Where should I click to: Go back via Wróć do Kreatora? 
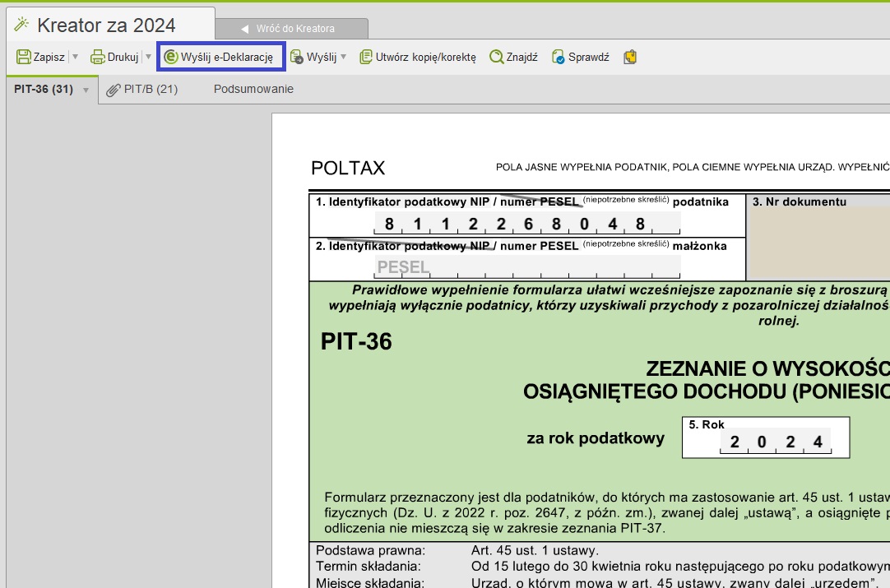coord(289,29)
